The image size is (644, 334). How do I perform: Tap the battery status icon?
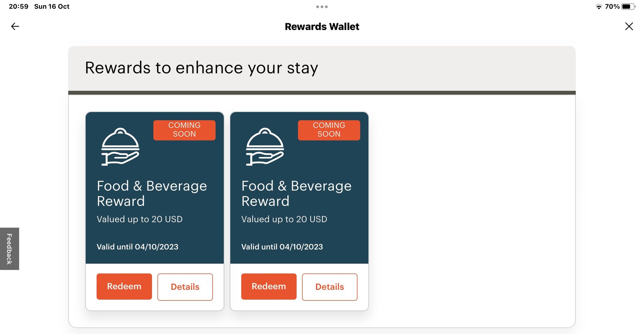tap(628, 7)
